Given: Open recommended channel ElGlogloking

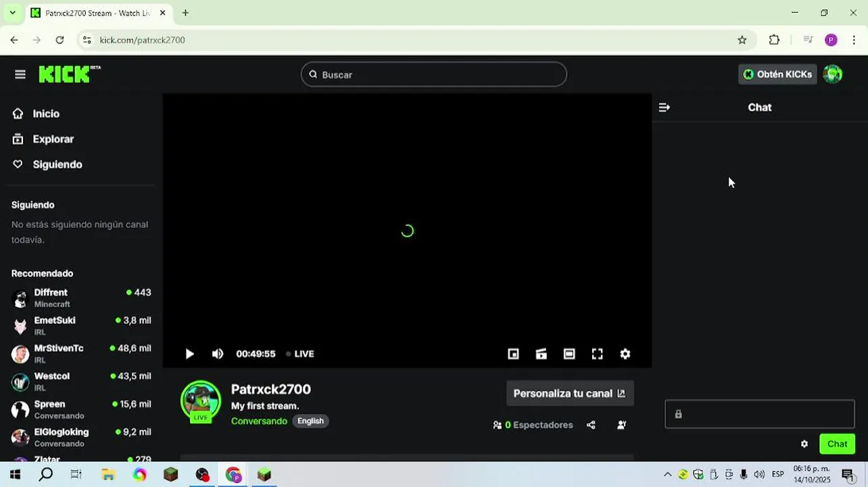Looking at the screenshot, I should (x=81, y=437).
